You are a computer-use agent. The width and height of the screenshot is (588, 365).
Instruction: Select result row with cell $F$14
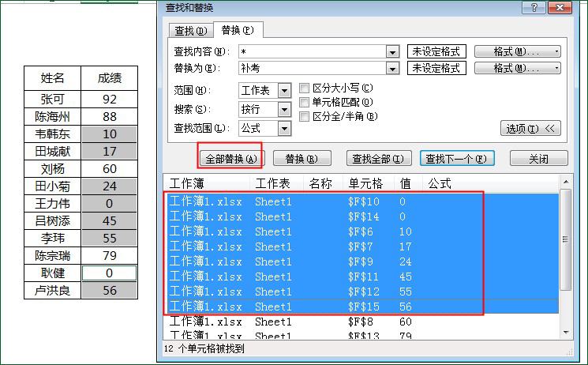coord(361,216)
